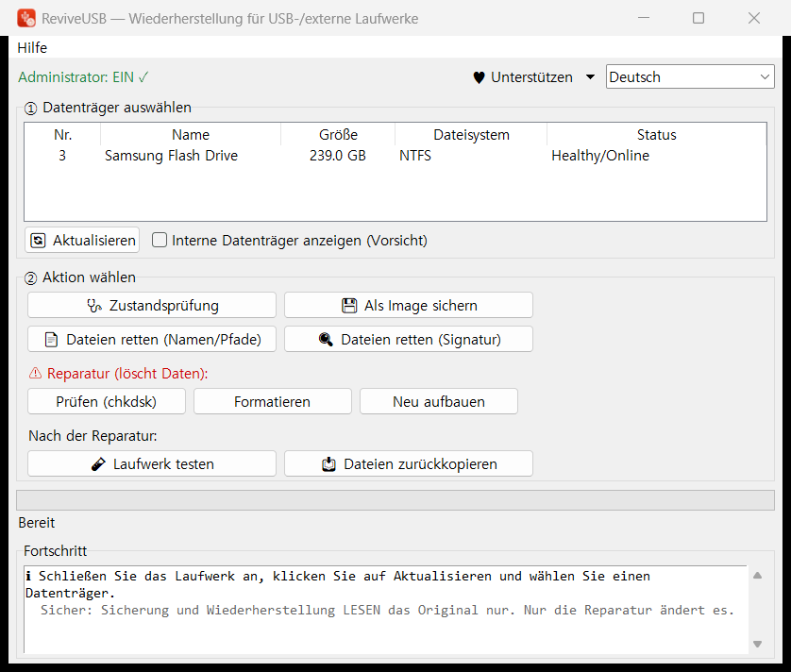
Task: Click the Status column header
Action: 656,135
